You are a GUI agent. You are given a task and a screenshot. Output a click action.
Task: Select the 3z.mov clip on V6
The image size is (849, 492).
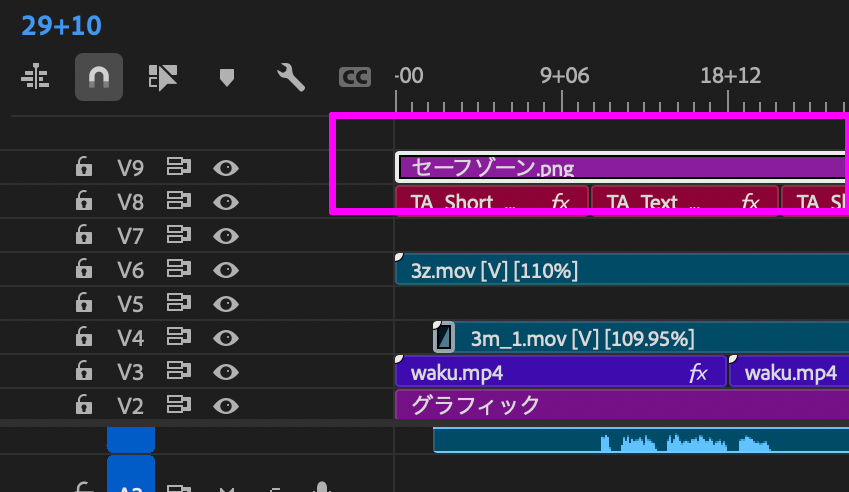(x=620, y=270)
